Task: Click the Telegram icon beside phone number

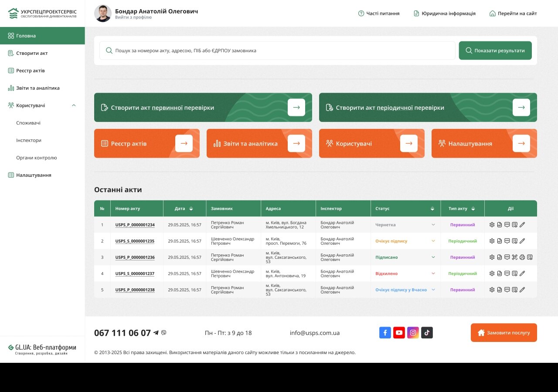Action: 156,333
